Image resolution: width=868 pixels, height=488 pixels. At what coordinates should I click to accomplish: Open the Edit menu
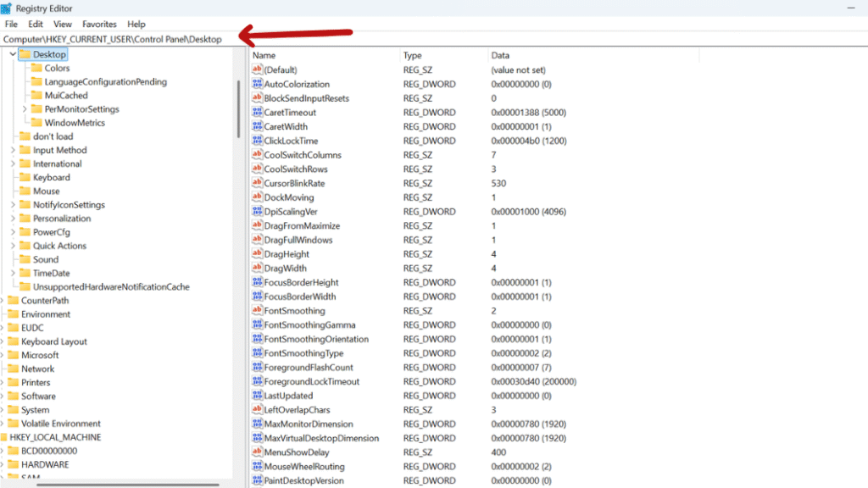point(36,25)
